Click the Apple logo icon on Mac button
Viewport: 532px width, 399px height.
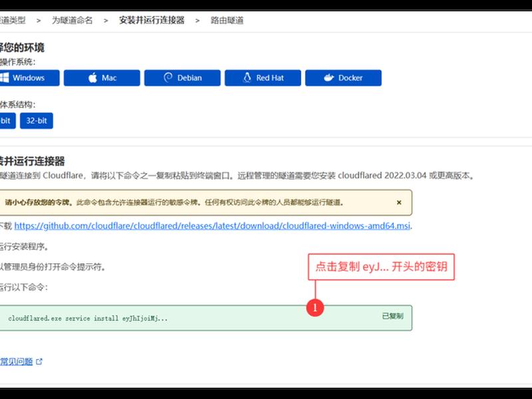pos(92,78)
